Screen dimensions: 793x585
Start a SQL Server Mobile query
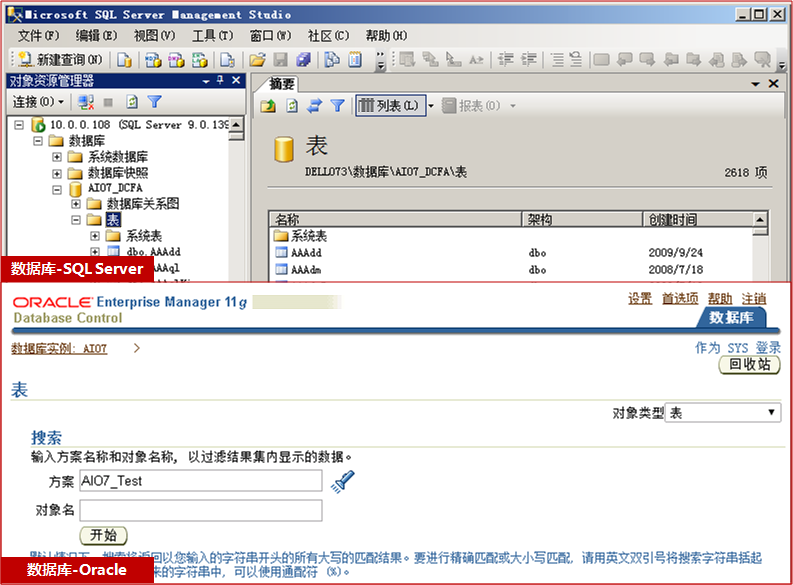pyautogui.click(x=227, y=60)
